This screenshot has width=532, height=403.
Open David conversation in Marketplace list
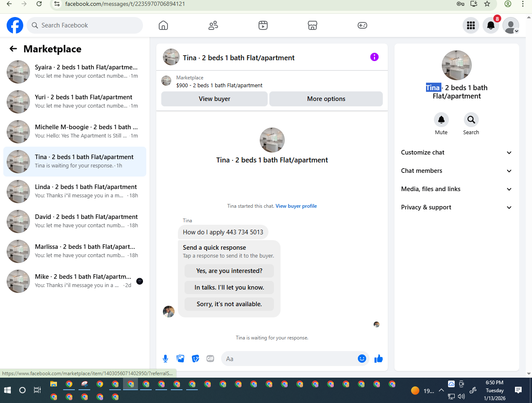pyautogui.click(x=75, y=221)
